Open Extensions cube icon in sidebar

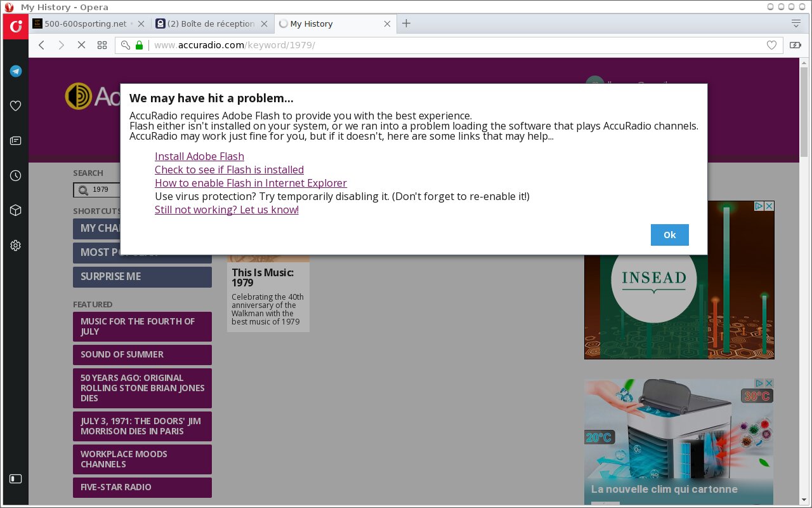pos(16,210)
